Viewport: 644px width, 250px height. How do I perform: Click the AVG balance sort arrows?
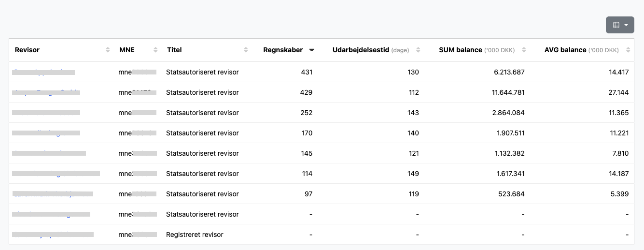pyautogui.click(x=628, y=50)
